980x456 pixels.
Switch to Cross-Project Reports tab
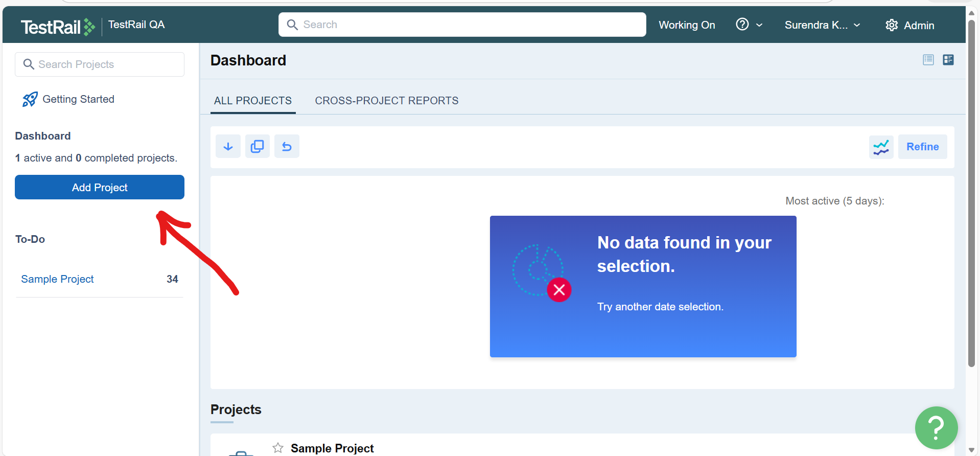coord(386,101)
